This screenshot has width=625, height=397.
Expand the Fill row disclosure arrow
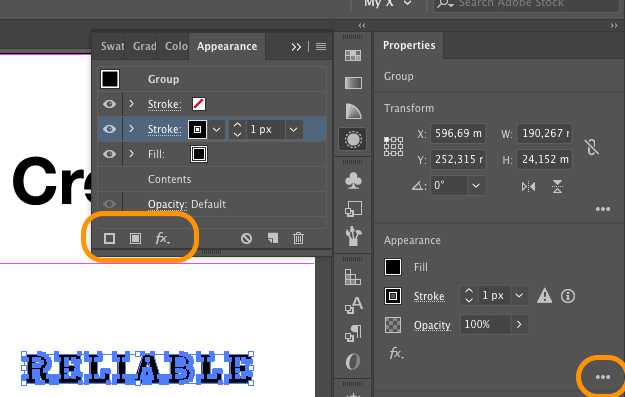[x=132, y=153]
